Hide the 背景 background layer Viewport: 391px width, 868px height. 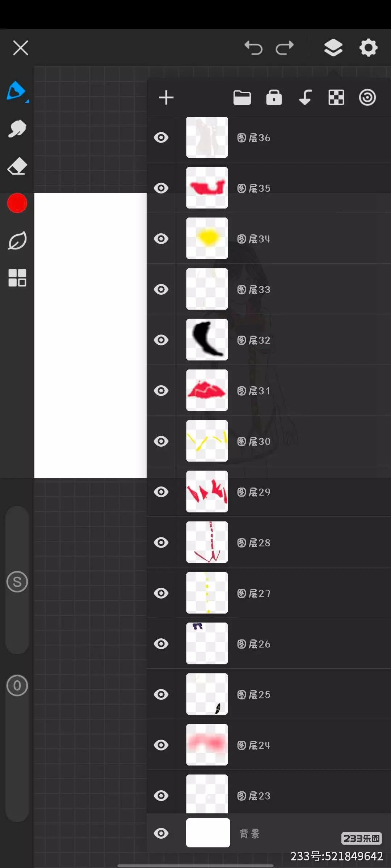click(161, 833)
